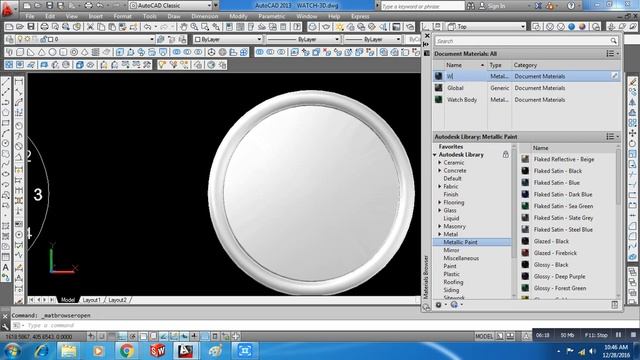Open Google Chrome from the taskbar
The width and height of the screenshot is (640, 360).
tap(127, 351)
